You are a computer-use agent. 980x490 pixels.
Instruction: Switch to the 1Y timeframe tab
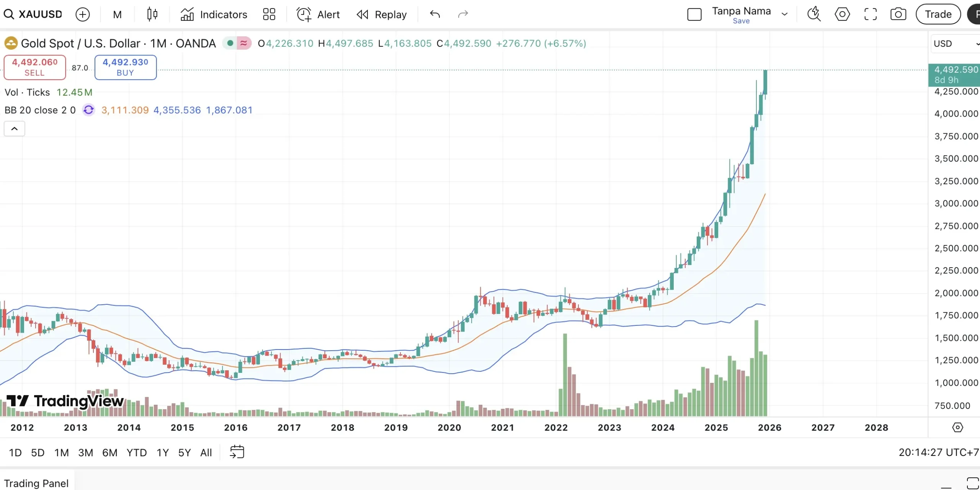pos(162,452)
